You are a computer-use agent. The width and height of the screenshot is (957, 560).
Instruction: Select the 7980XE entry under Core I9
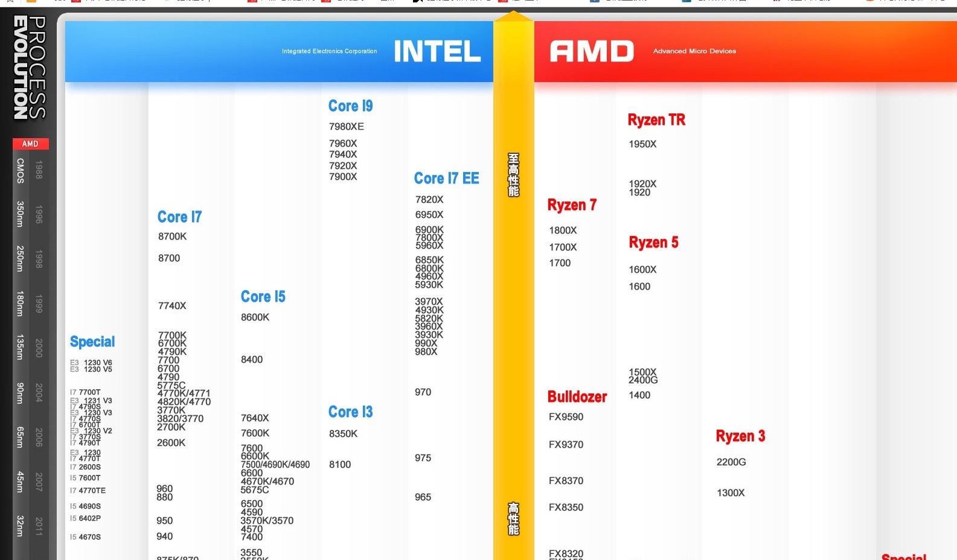pos(347,127)
